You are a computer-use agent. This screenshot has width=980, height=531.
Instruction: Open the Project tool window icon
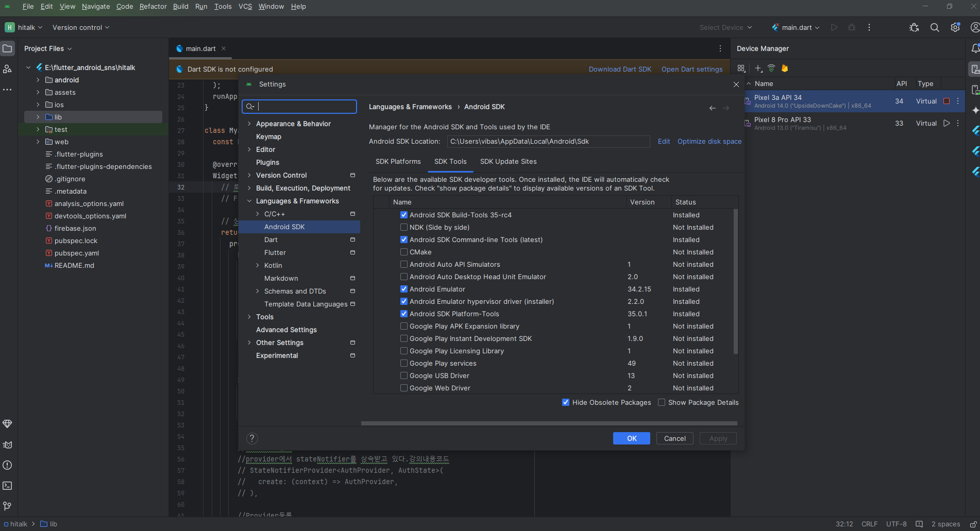7,48
